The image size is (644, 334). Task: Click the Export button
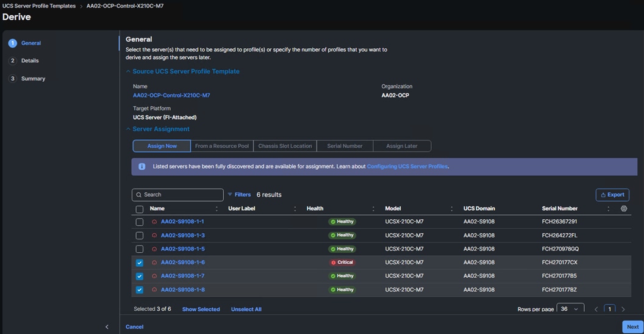(x=612, y=195)
